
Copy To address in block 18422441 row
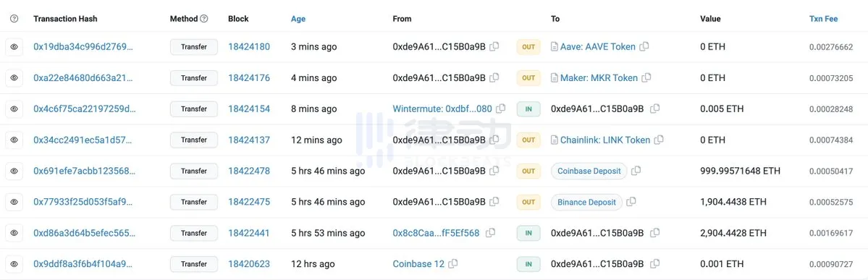[x=655, y=232]
